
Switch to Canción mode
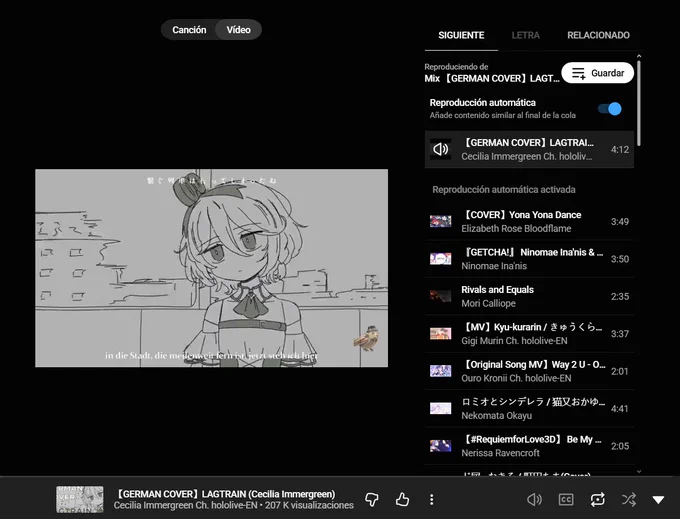click(189, 30)
